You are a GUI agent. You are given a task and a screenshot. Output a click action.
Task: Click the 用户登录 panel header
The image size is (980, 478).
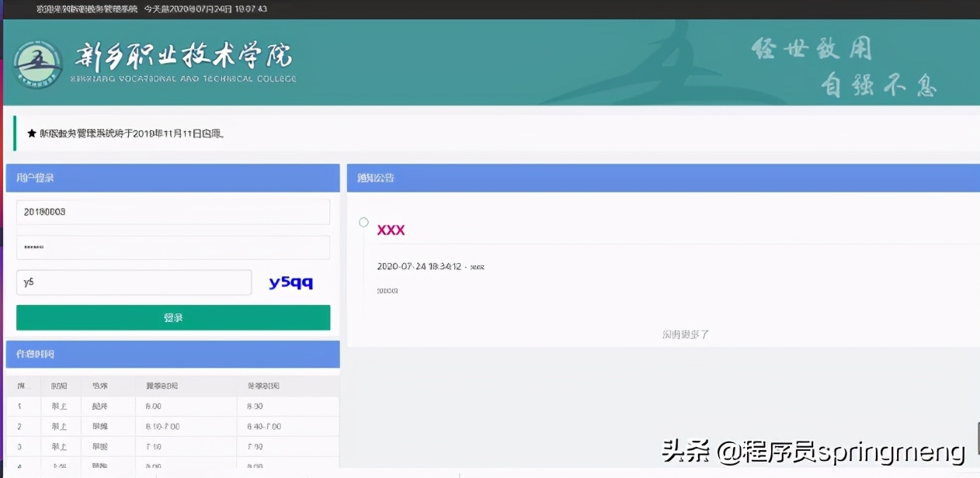36,178
